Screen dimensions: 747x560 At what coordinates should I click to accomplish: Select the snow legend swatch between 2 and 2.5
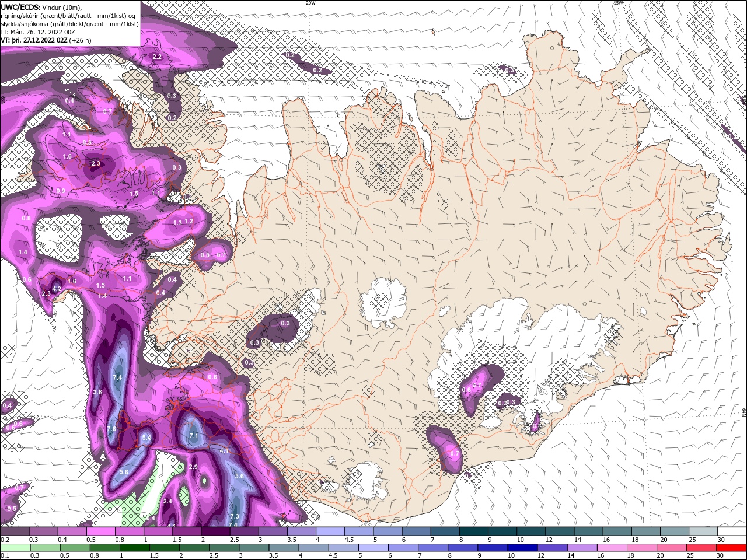(215, 531)
